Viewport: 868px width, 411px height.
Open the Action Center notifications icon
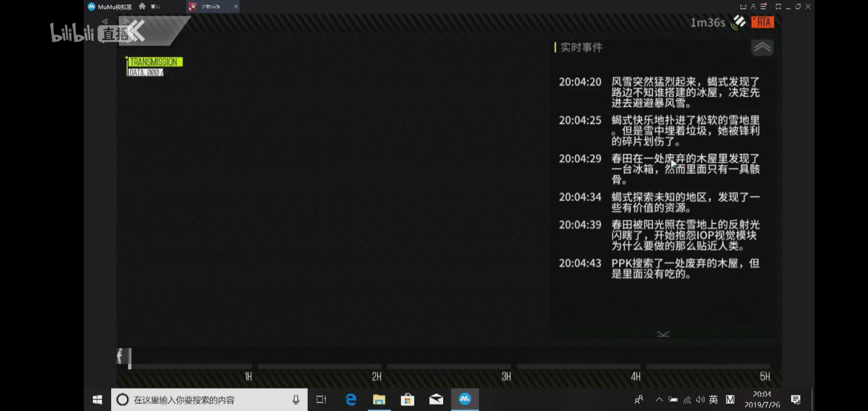click(x=796, y=400)
